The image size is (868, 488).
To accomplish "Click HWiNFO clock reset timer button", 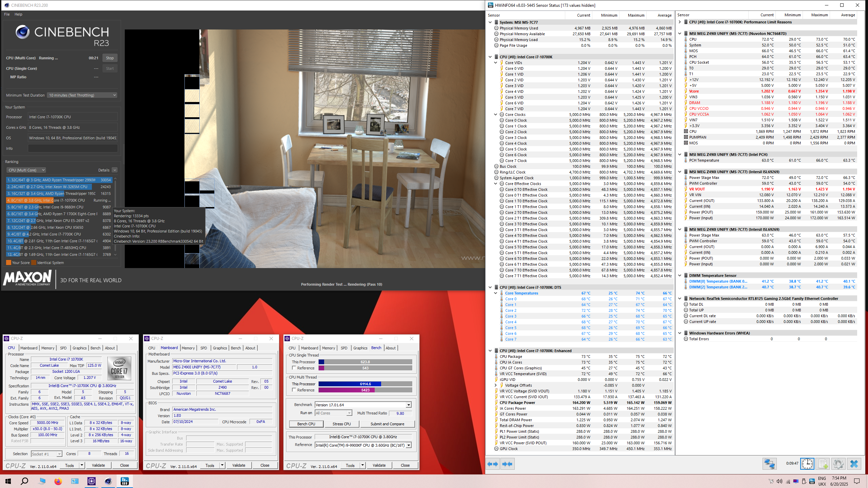I will coord(807,464).
